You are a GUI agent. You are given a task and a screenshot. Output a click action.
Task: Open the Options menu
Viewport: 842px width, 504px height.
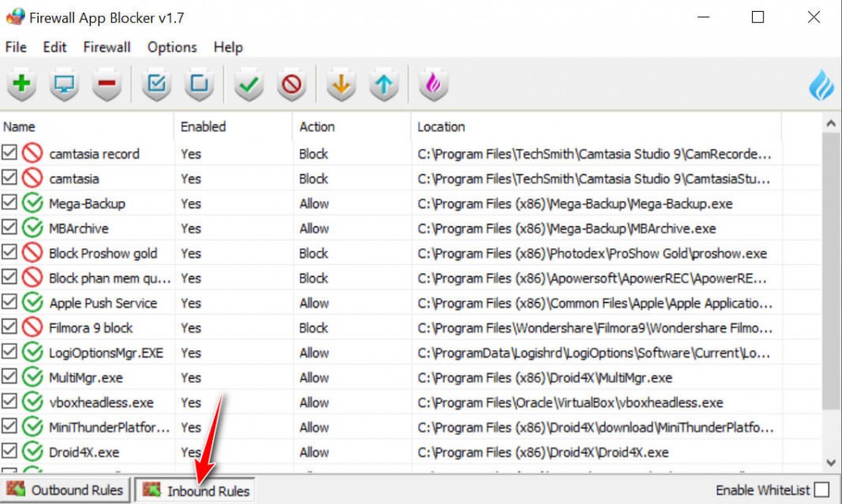point(172,47)
